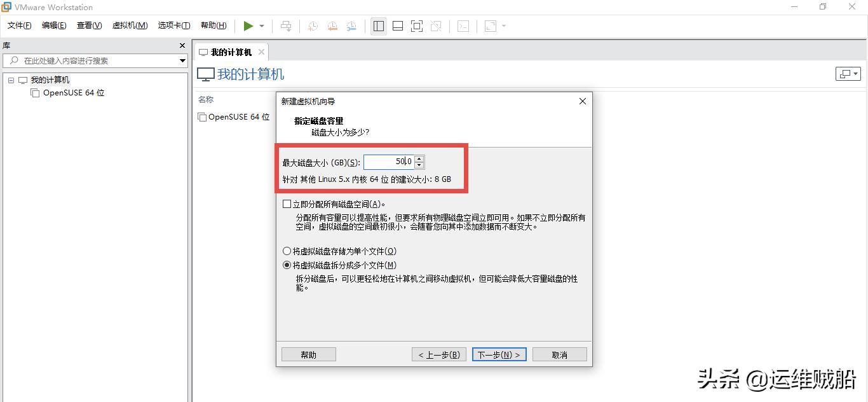Toggle the thumbnail bar icon

(x=397, y=26)
